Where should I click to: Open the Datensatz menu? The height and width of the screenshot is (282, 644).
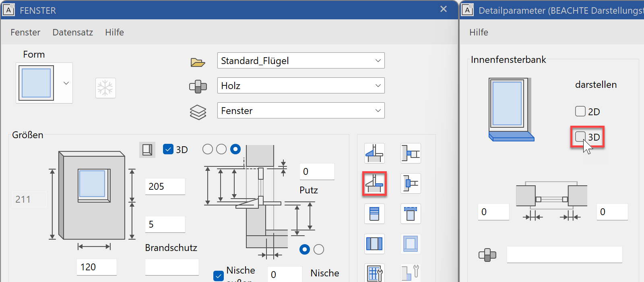click(72, 32)
